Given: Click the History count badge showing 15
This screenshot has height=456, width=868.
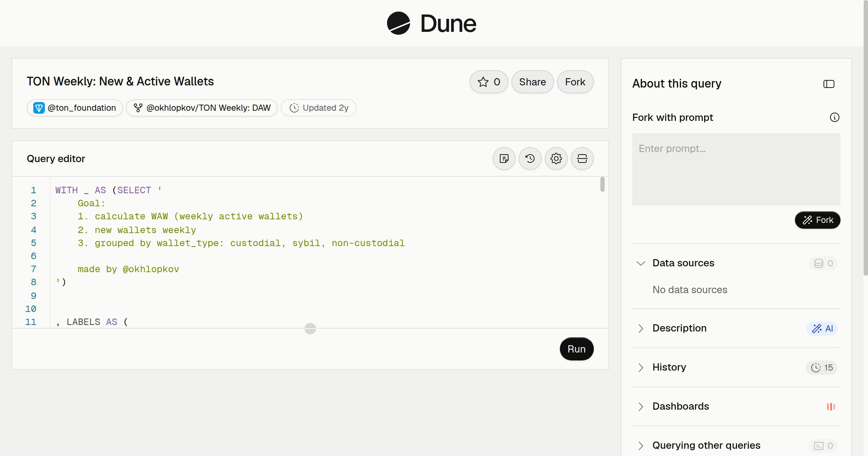Looking at the screenshot, I should pos(822,367).
